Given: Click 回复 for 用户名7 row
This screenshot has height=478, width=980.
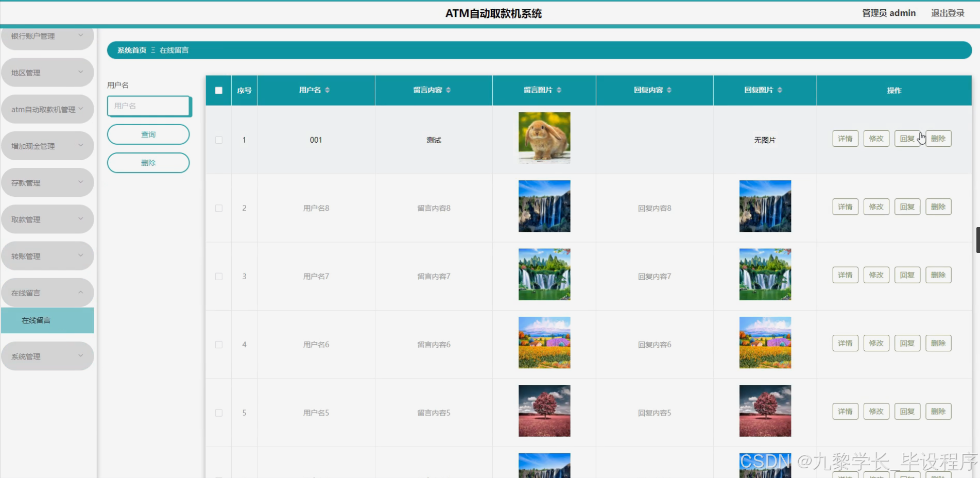Looking at the screenshot, I should (907, 275).
